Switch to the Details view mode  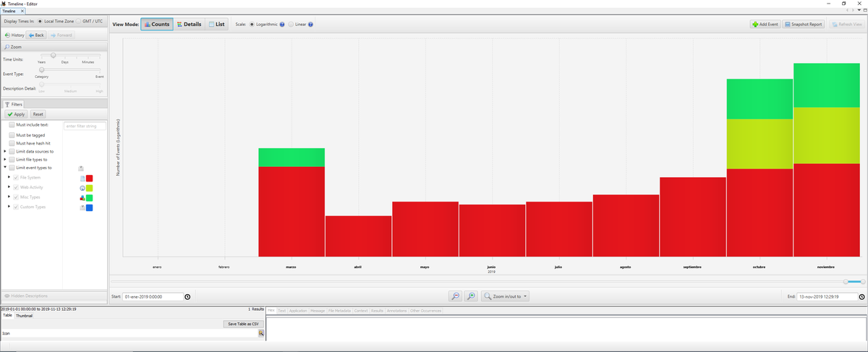click(190, 25)
